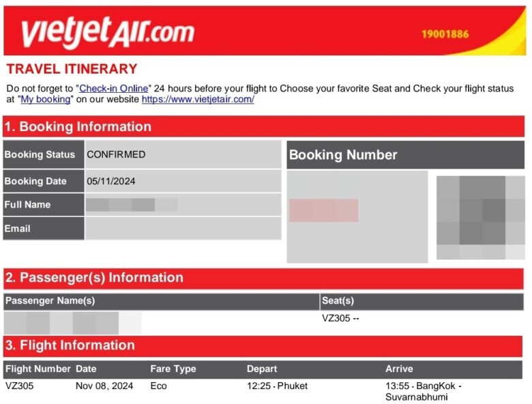Select the TRAVEL ITINERARY heading
The height and width of the screenshot is (404, 532).
[72, 69]
